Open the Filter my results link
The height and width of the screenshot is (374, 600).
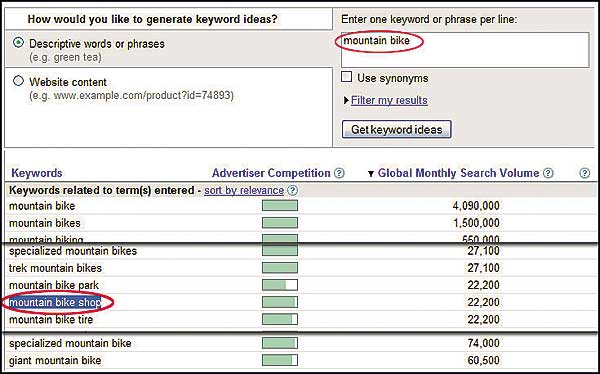[x=389, y=100]
